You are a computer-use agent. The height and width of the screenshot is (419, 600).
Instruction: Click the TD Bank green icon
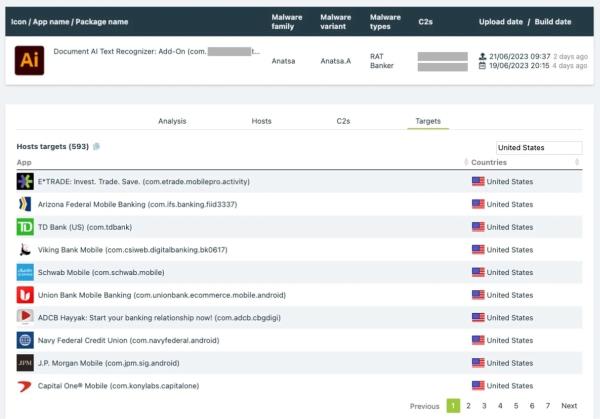click(x=25, y=227)
